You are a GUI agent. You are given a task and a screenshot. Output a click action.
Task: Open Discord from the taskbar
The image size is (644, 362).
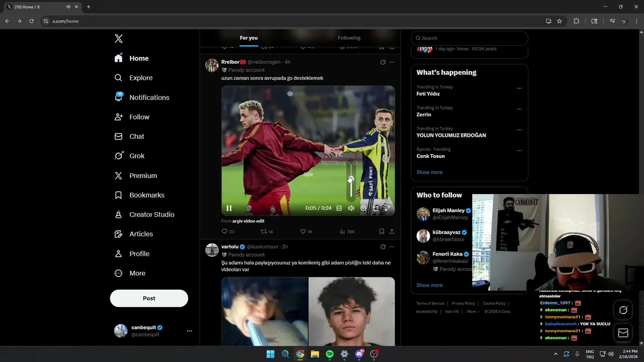(x=359, y=354)
